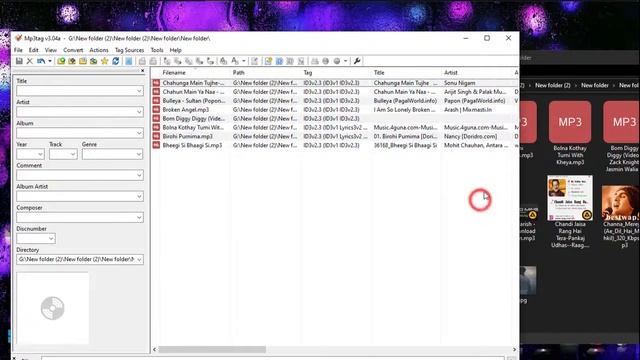This screenshot has height=360, width=640.
Task: Click the file list horizontal scrollbar thumb
Action: coord(212,349)
